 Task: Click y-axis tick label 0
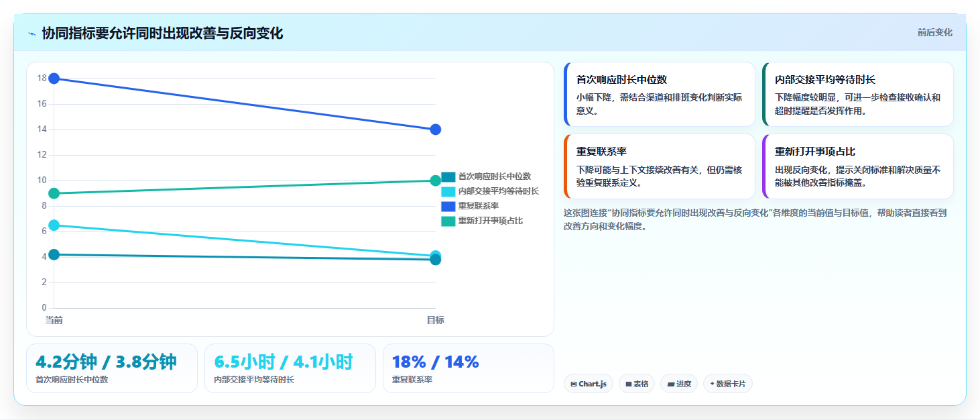point(44,308)
